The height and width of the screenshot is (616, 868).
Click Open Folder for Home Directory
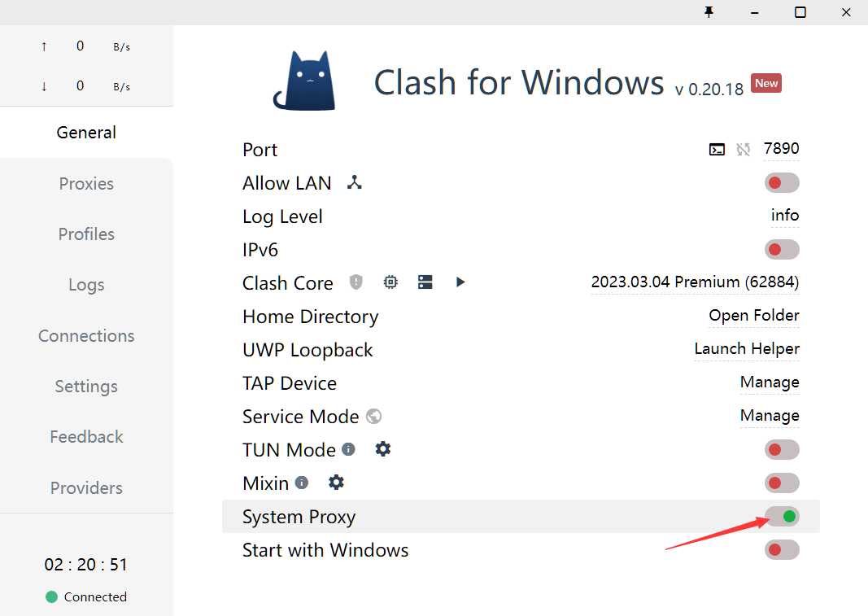click(754, 316)
